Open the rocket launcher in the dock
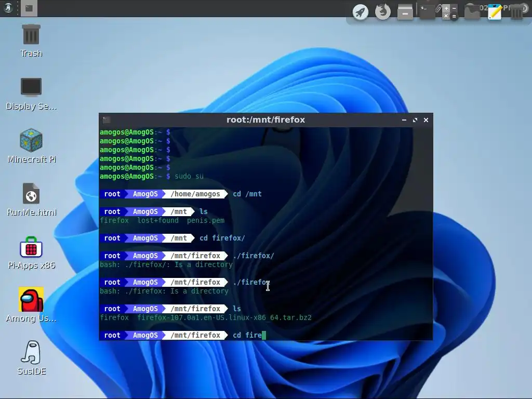The width and height of the screenshot is (532, 399). click(x=361, y=12)
